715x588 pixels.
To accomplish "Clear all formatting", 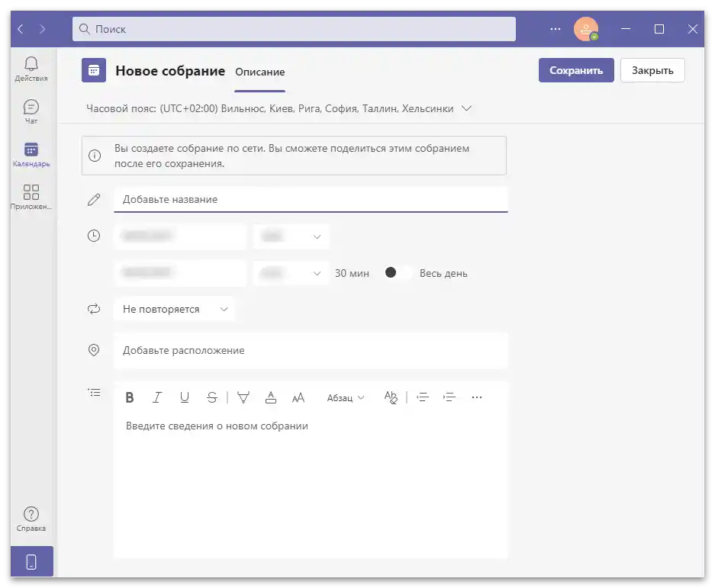I will pyautogui.click(x=391, y=397).
